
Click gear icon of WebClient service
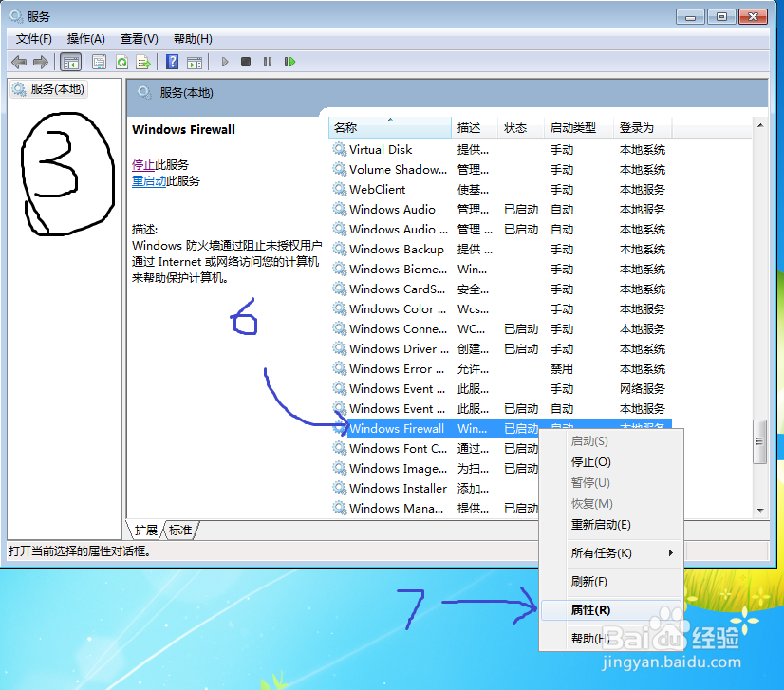point(340,189)
